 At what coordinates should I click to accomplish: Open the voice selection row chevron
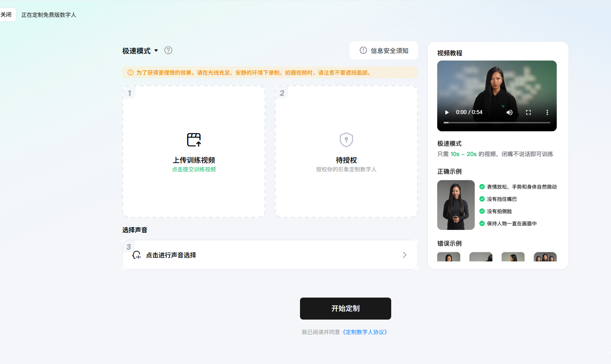[x=405, y=255]
